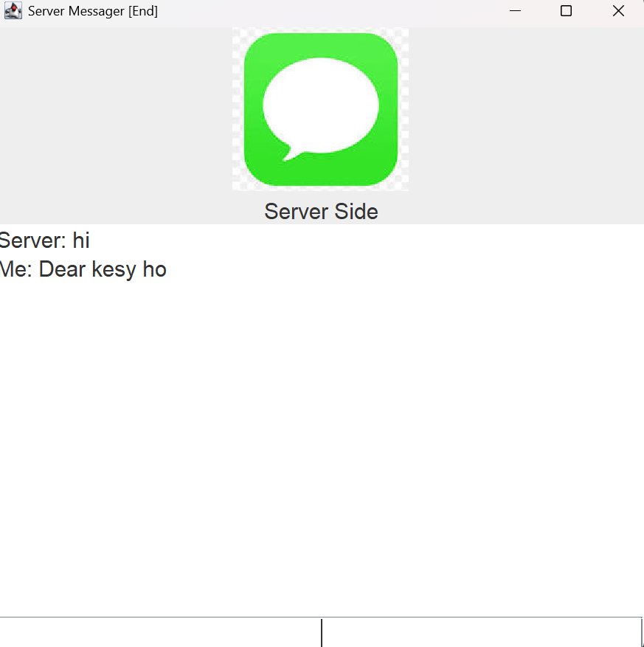The image size is (644, 647).
Task: Click the "Server Side" heading label
Action: click(321, 212)
